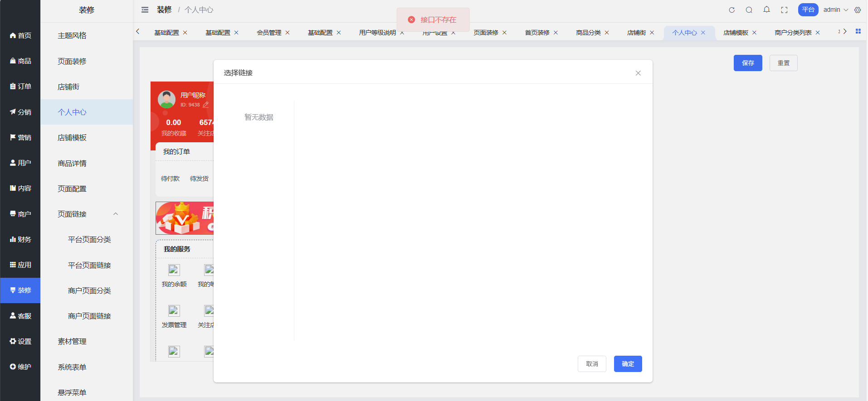Switch to the 店铺模板 tab
Image resolution: width=868 pixels, height=401 pixels.
[736, 33]
